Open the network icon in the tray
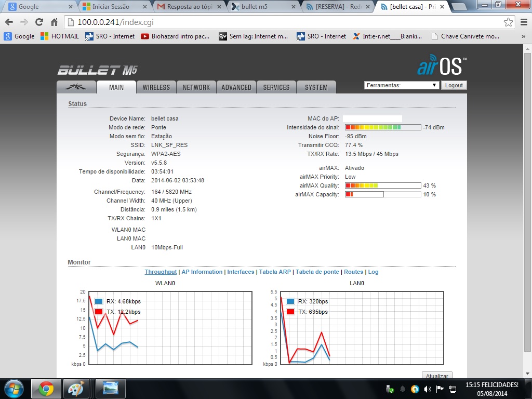Viewport: 532px width, 399px height. point(453,389)
